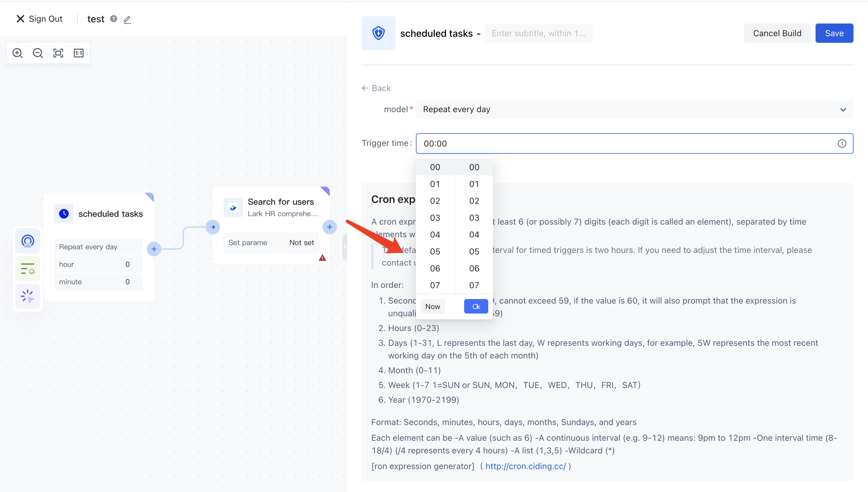This screenshot has height=492, width=868.
Task: Click the pencil edit icon beside test
Action: tap(127, 20)
